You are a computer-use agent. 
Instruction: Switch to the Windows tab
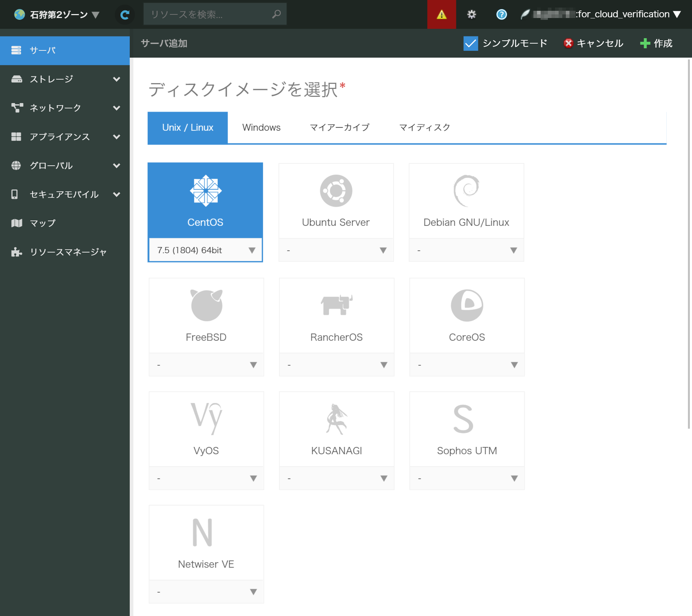tap(261, 127)
